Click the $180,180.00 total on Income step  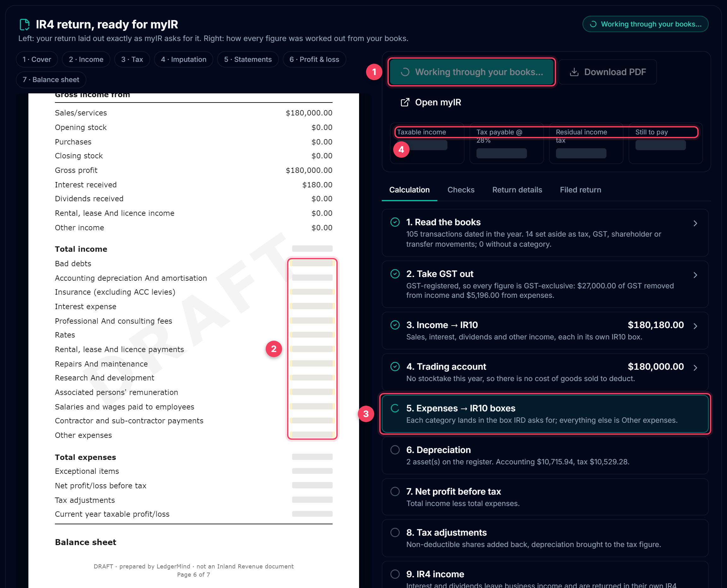[655, 325]
